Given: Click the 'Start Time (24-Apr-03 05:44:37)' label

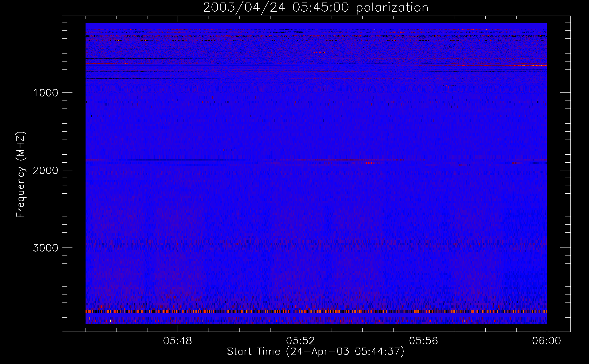Looking at the screenshot, I should coord(316,352).
